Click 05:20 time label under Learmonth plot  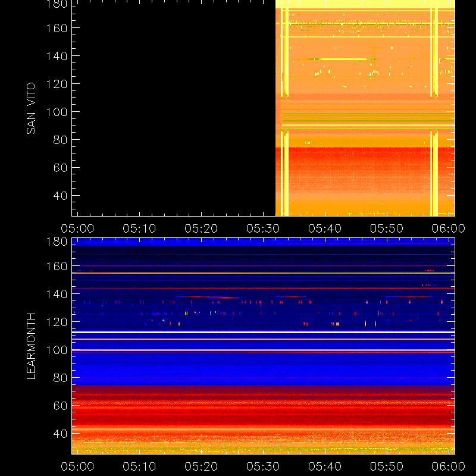coord(201,466)
